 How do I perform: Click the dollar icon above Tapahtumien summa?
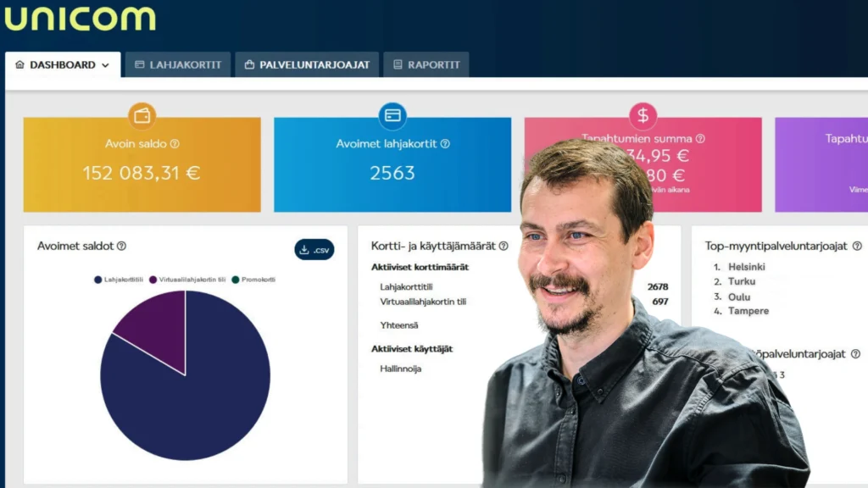[x=643, y=116]
